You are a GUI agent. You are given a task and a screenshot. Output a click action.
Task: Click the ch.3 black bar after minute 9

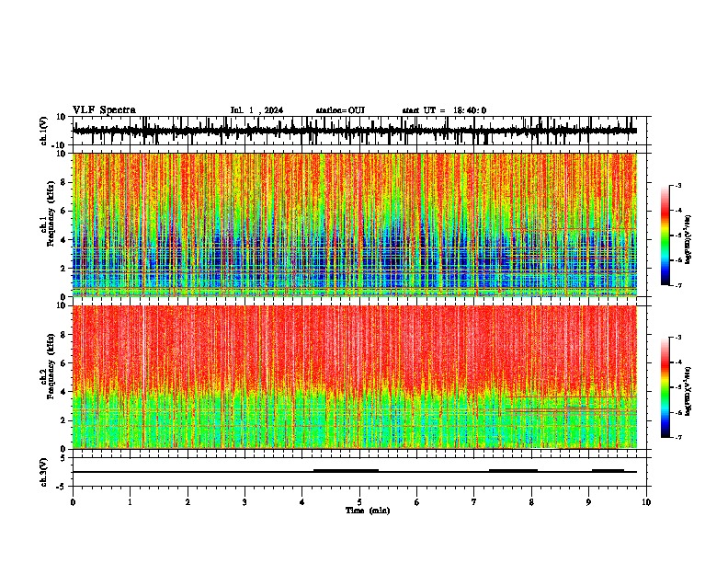(609, 471)
